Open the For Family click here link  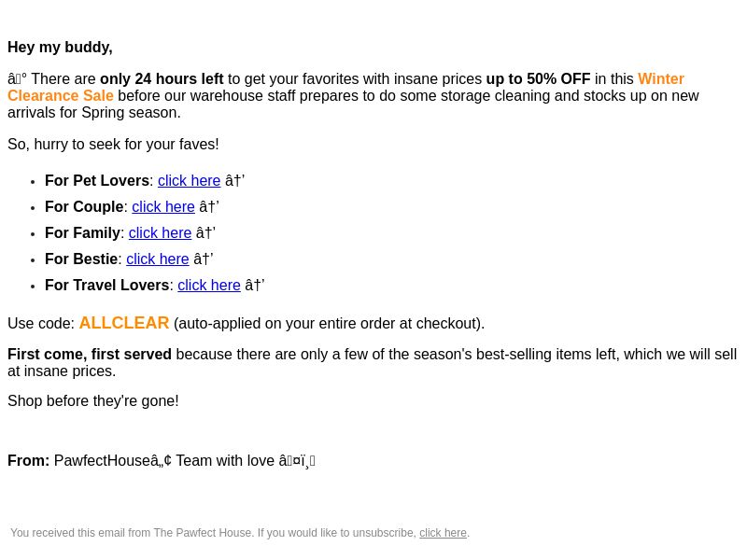(160, 233)
